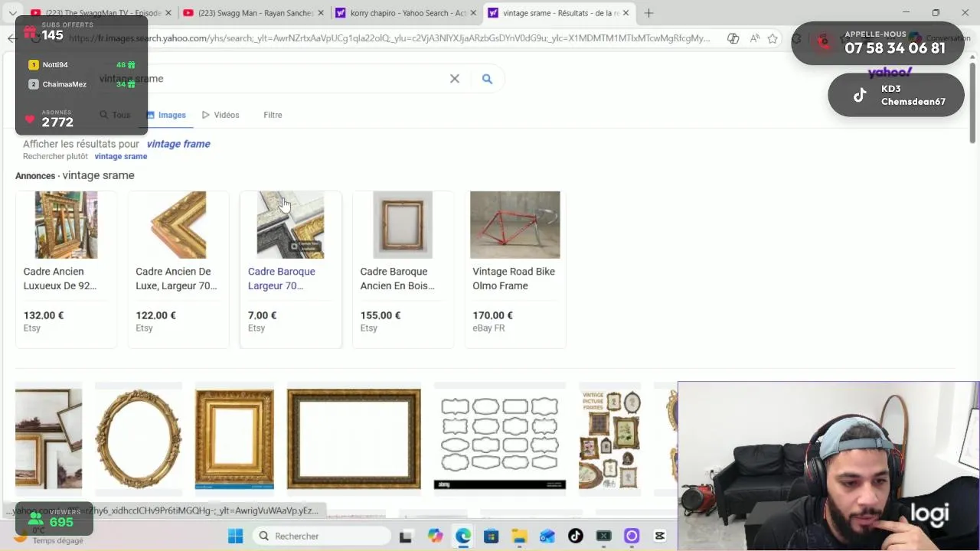The width and height of the screenshot is (980, 551).
Task: Launch Copilot from the taskbar
Action: coord(435,536)
